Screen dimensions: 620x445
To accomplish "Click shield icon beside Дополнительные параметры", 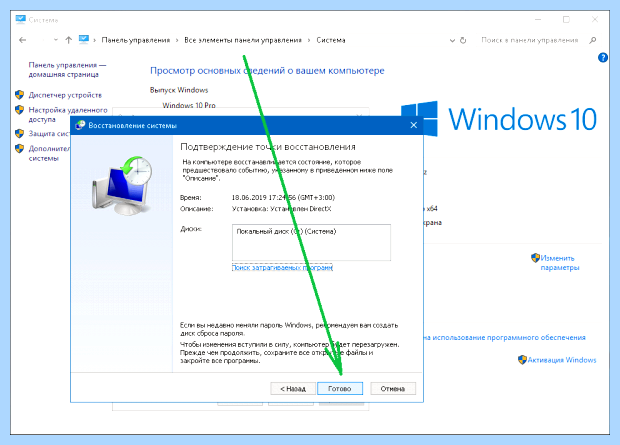I will [19, 148].
